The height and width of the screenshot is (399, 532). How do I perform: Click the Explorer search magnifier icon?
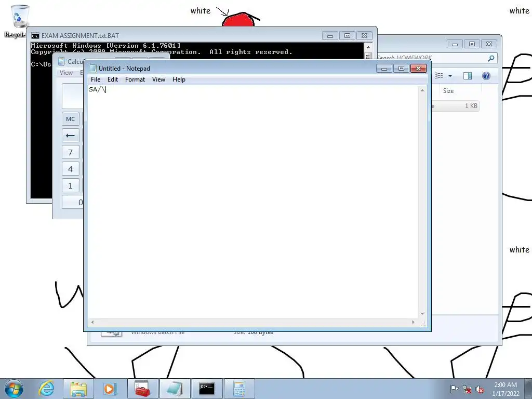491,58
